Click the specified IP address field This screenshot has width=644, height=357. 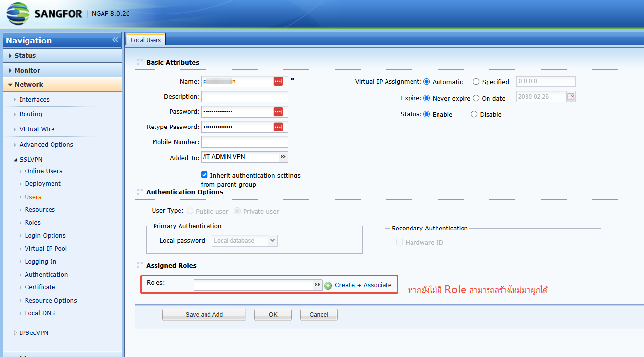(546, 82)
